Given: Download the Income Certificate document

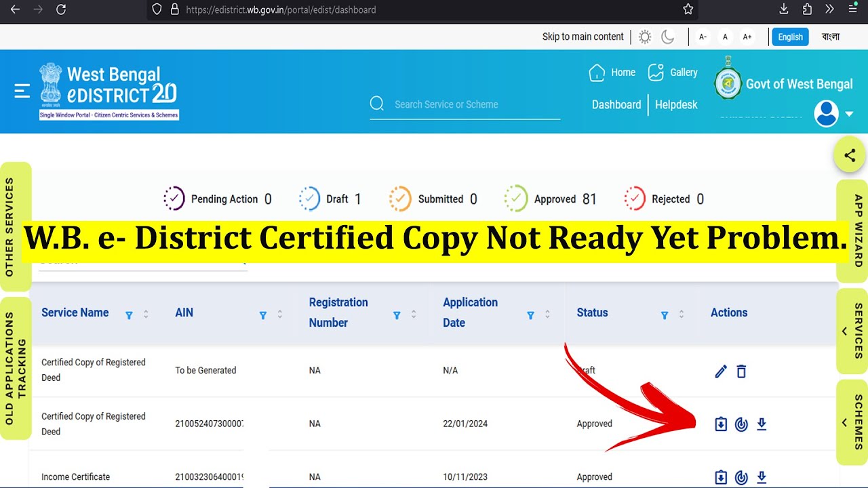Looking at the screenshot, I should tap(762, 477).
